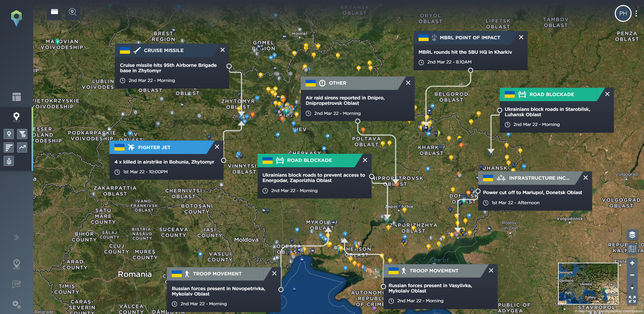644x314 pixels.
Task: Click the pin marker tool button
Action: click(x=9, y=134)
